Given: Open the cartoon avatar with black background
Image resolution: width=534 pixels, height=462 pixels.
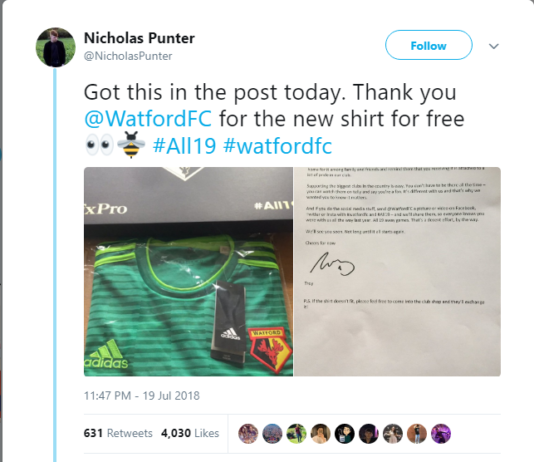Looking at the screenshot, I should click(345, 434).
